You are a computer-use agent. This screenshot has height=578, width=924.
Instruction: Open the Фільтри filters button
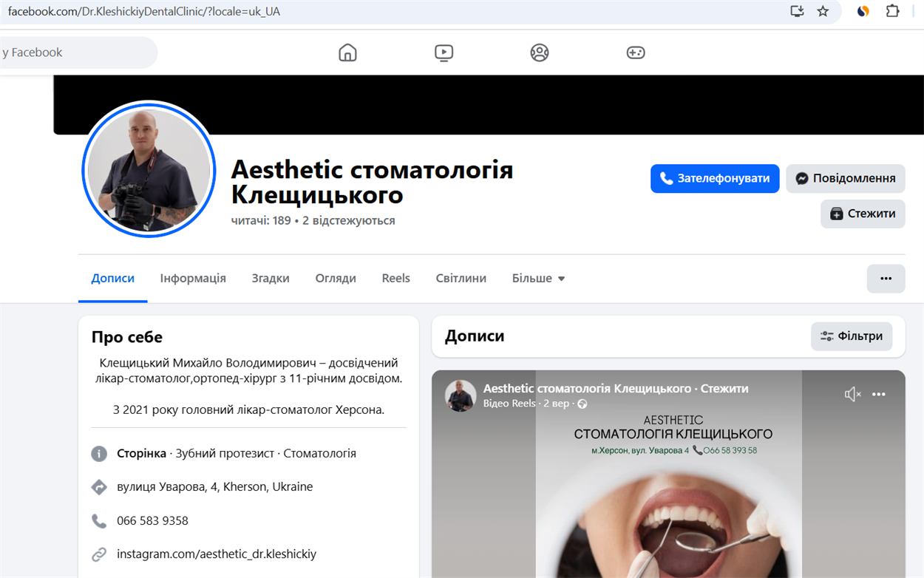tap(852, 336)
